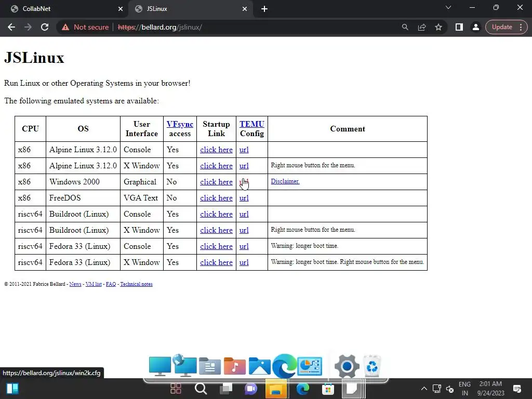
Task: Start Fedora 33 X Window via click here
Action: pyautogui.click(x=216, y=262)
